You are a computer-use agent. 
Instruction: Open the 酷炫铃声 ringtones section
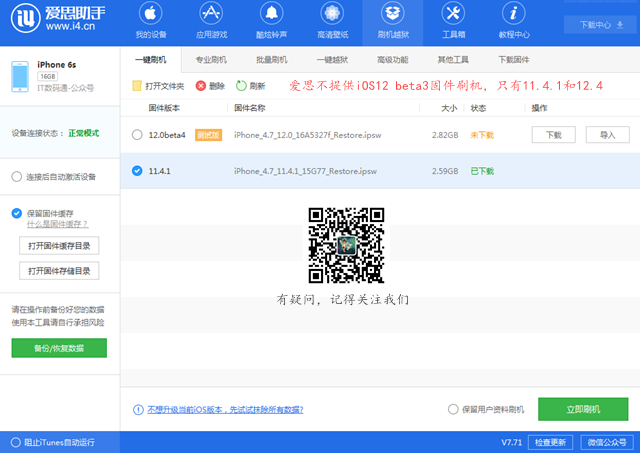(x=271, y=21)
